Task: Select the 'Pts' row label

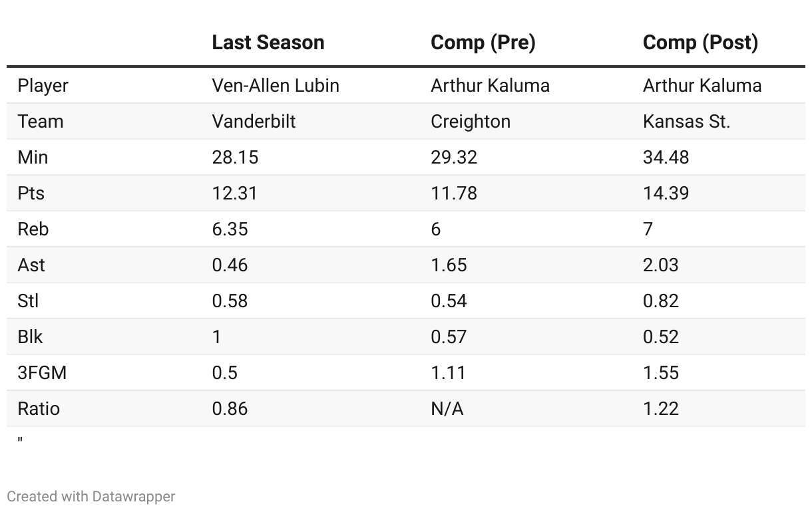Action: (x=31, y=193)
